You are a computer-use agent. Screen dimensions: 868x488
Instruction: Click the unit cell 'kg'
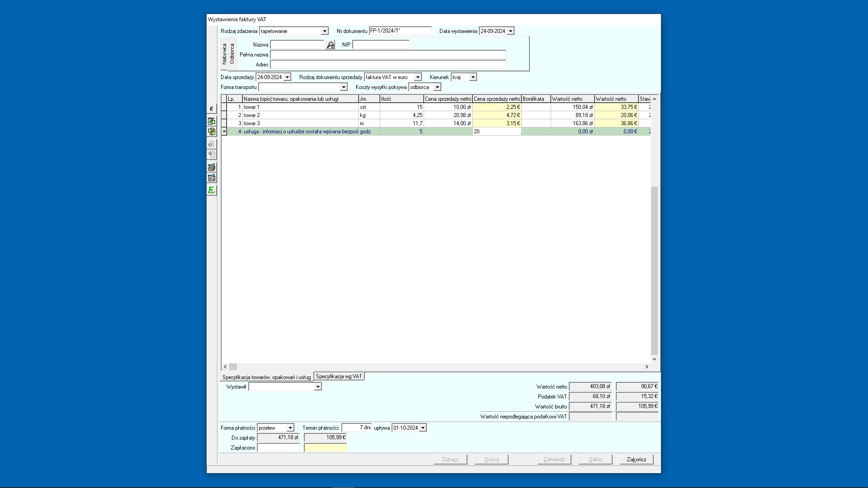coord(369,115)
